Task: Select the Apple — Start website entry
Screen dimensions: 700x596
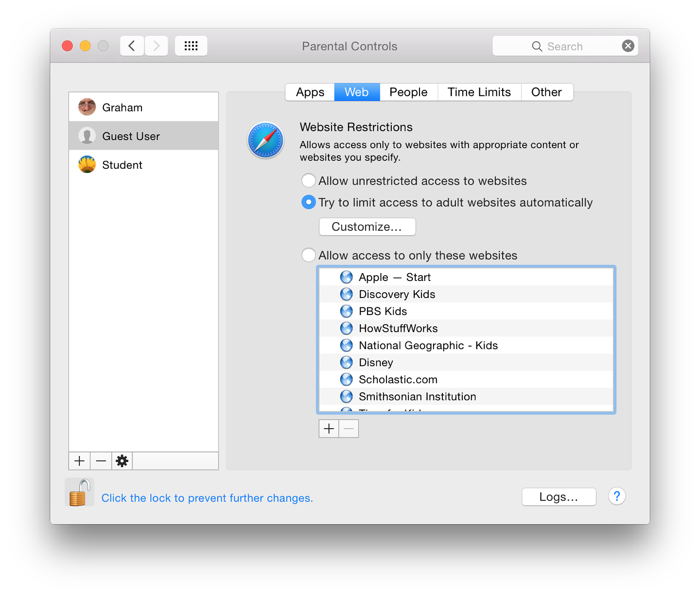Action: (466, 277)
